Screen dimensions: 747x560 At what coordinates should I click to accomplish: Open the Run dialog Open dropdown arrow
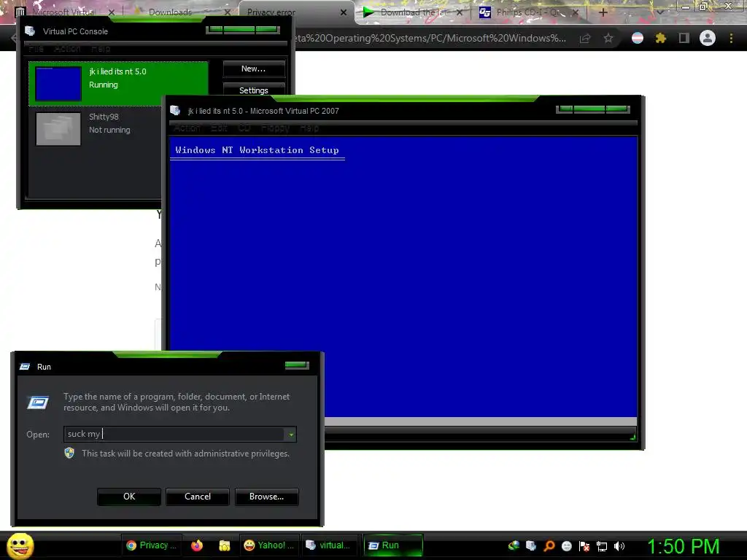click(290, 435)
